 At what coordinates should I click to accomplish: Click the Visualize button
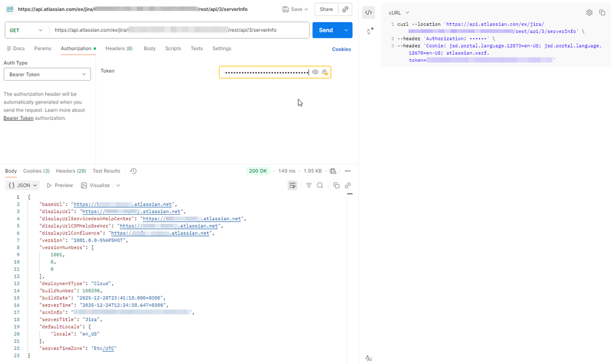95,185
